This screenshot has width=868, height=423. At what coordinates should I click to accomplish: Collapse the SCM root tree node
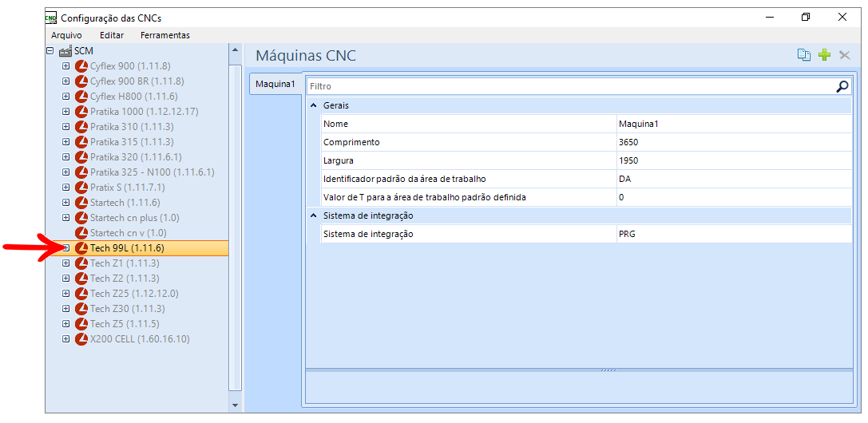(50, 51)
